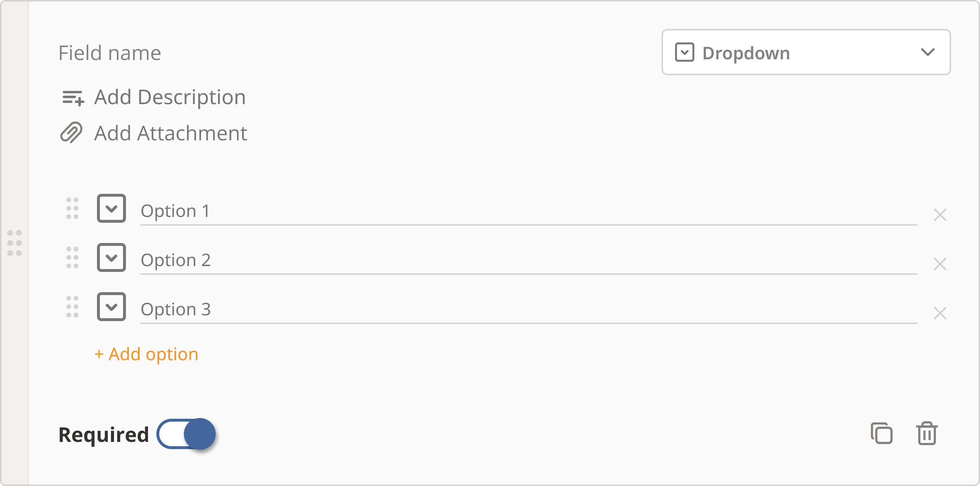Screen dimensions: 980x486
Task: Open the Dropdown field type selector
Action: coord(806,52)
